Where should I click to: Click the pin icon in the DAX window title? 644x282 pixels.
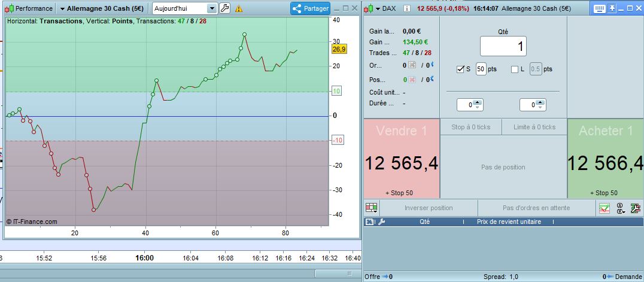(x=612, y=8)
